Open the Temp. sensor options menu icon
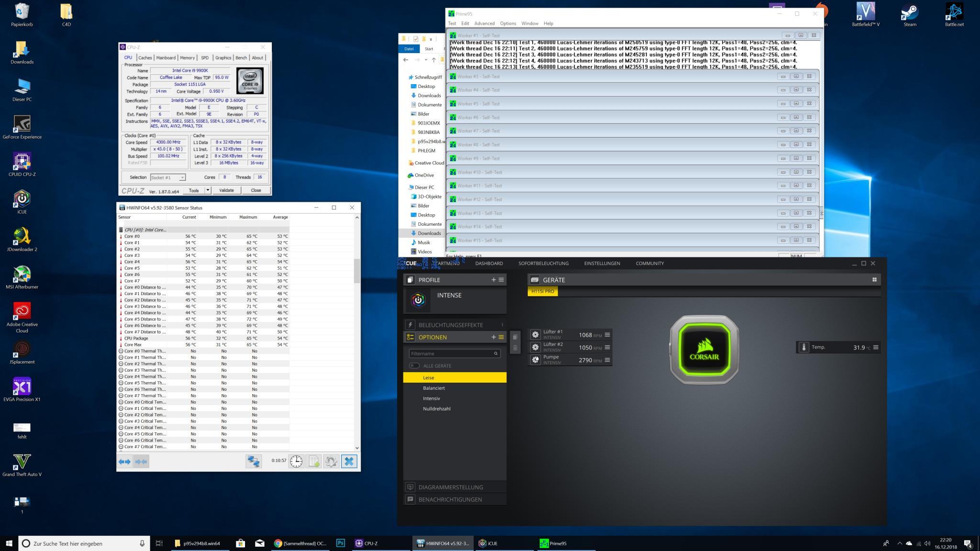 click(x=876, y=347)
